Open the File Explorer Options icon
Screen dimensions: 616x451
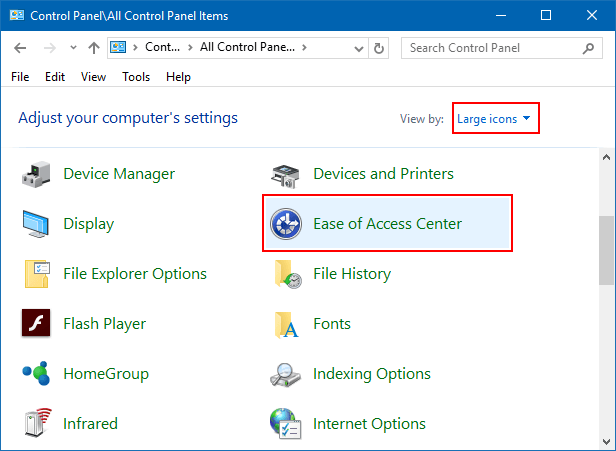37,274
